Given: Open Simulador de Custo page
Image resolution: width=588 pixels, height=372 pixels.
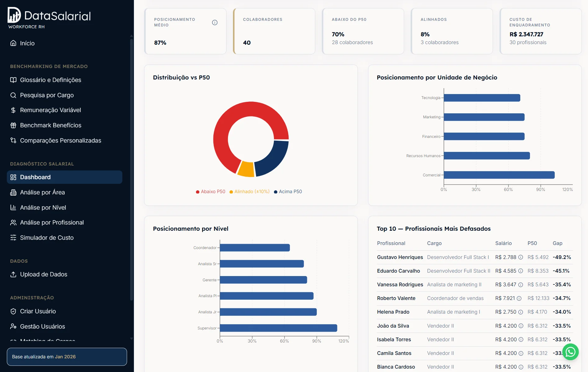Looking at the screenshot, I should click(65, 238).
